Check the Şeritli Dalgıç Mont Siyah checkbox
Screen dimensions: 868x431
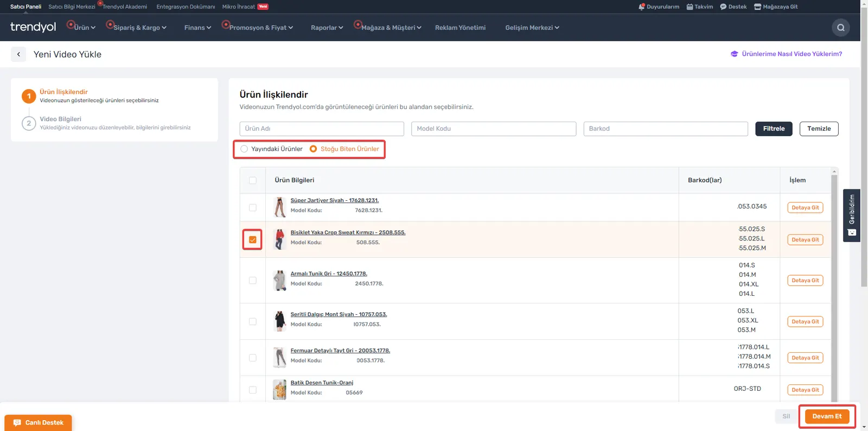tap(253, 321)
